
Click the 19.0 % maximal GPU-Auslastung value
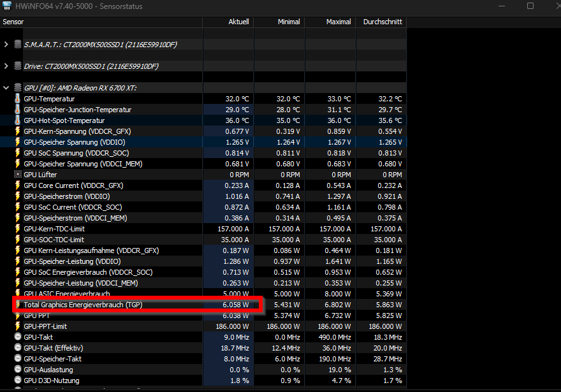(340, 370)
